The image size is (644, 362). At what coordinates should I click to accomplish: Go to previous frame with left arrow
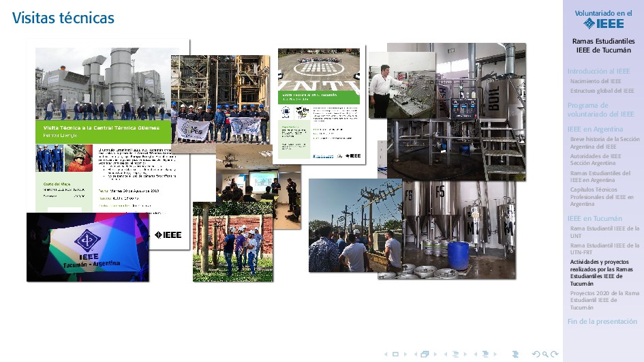pyautogui.click(x=415, y=354)
